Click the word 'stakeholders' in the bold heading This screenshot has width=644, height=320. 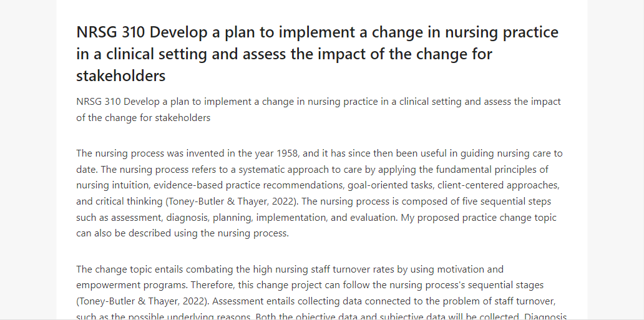(121, 75)
